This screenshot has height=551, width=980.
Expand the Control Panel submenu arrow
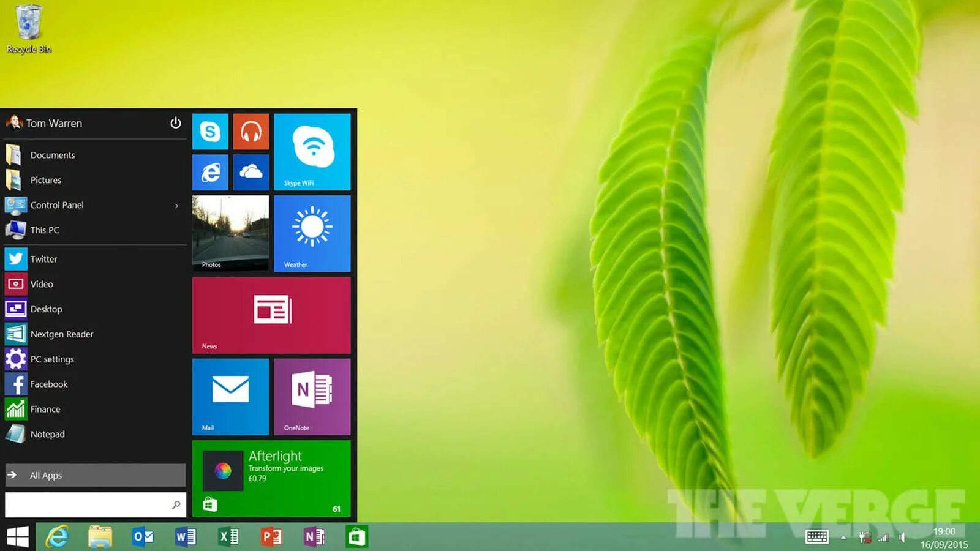176,206
